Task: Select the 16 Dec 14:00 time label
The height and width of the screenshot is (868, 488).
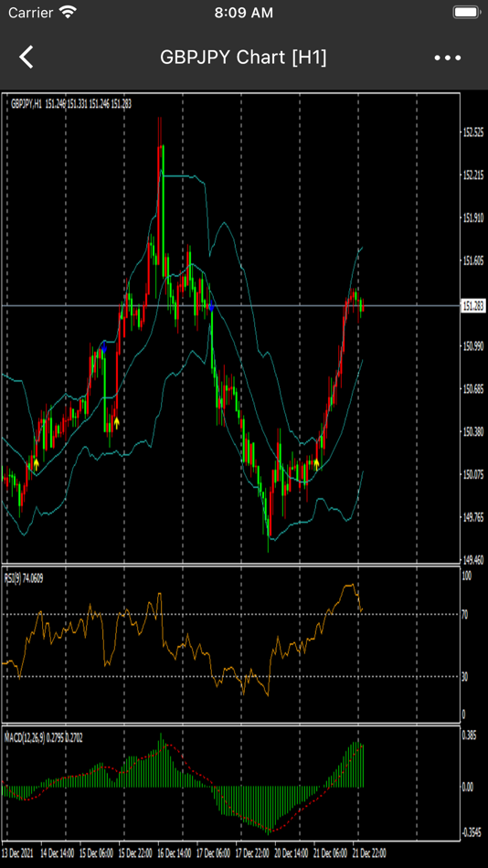Action: [x=173, y=852]
